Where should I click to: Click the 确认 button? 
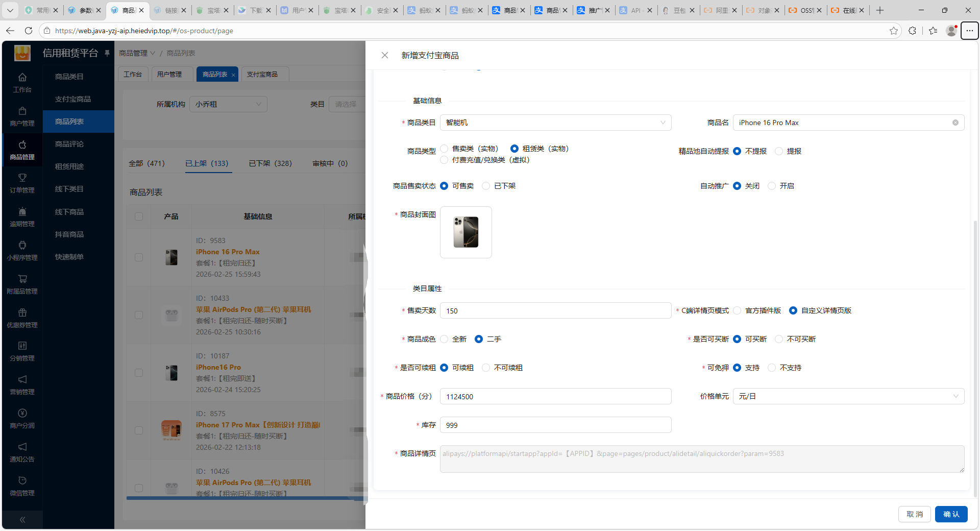[951, 514]
